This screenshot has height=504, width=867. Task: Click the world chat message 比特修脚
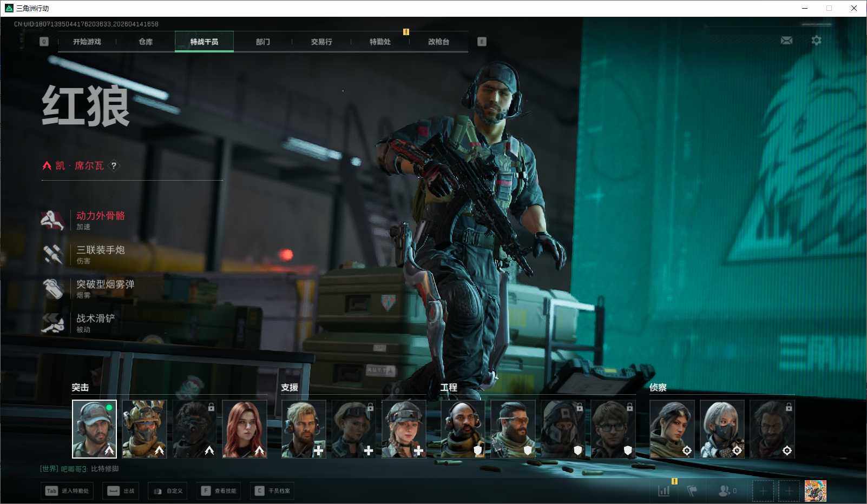(x=104, y=469)
